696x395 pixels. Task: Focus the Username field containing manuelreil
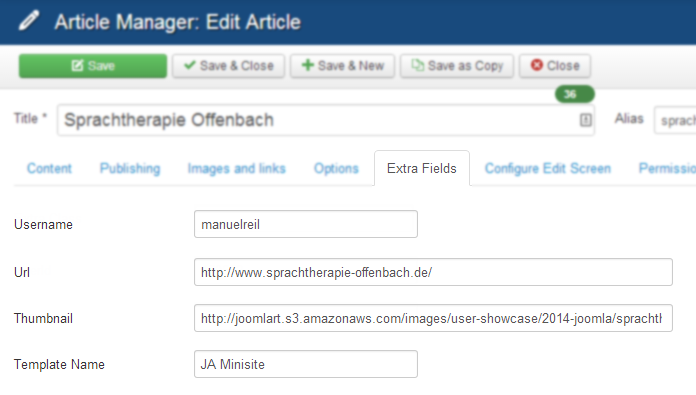[x=306, y=224]
